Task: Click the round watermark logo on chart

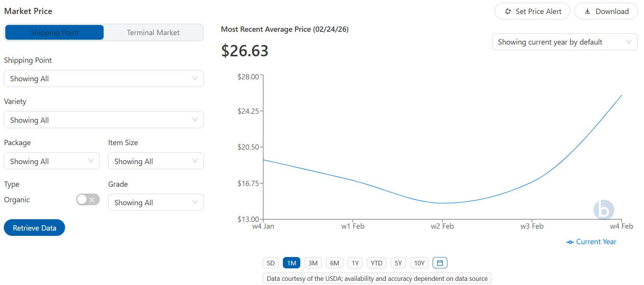Action: (604, 210)
